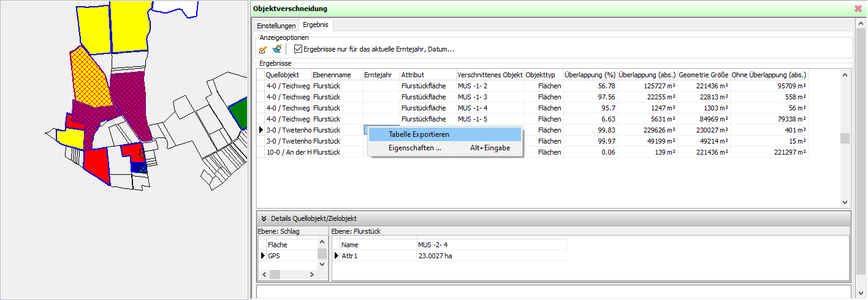This screenshot has height=300, width=868.
Task: Click the Quellobjekt column header
Action: coord(287,75)
